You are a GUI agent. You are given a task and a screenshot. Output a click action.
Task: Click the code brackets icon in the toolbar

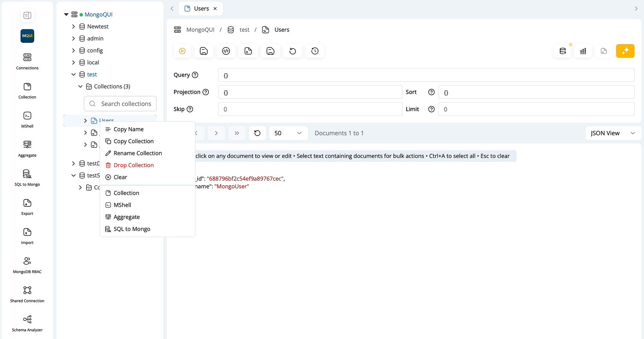226,51
